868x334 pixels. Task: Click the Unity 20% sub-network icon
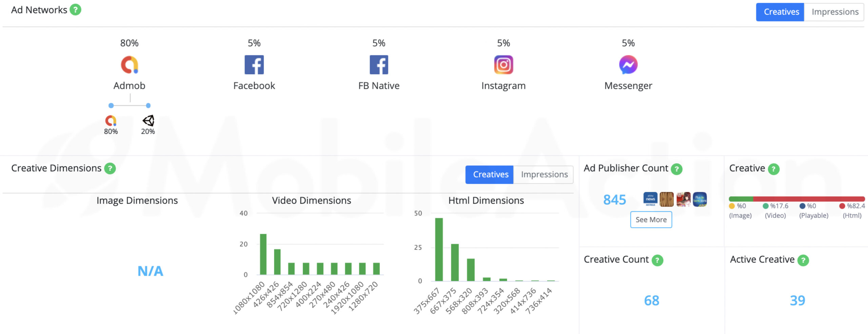click(x=148, y=121)
